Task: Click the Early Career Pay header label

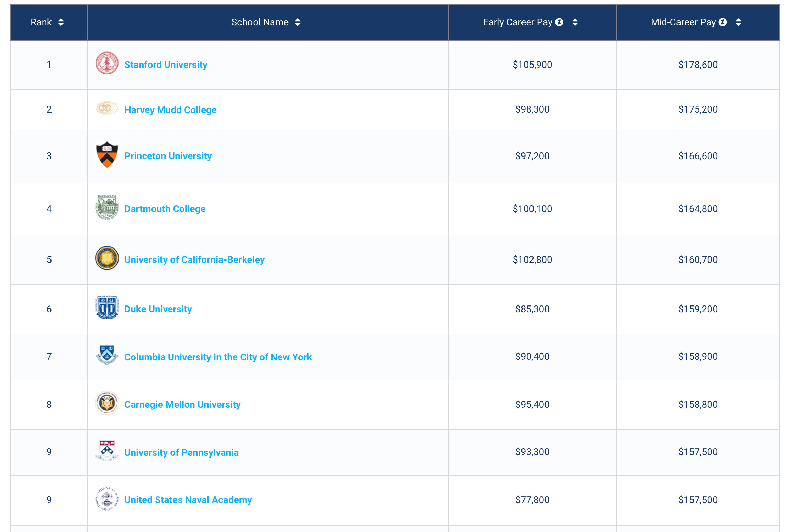Action: click(518, 22)
